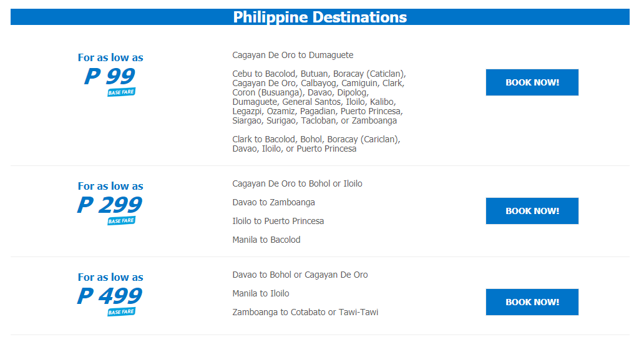Click the BASE FARE badge under P 299
Screen dimensions: 644x342
point(121,220)
